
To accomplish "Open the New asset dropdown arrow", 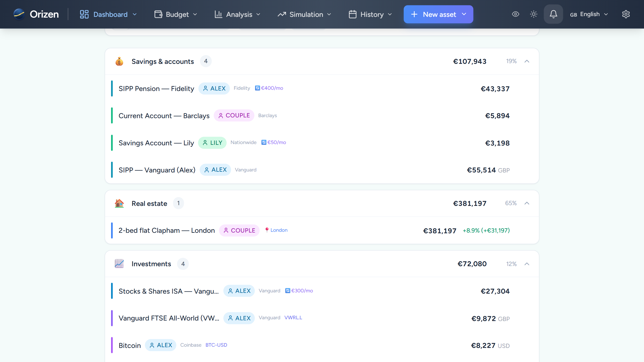I will 464,14.
